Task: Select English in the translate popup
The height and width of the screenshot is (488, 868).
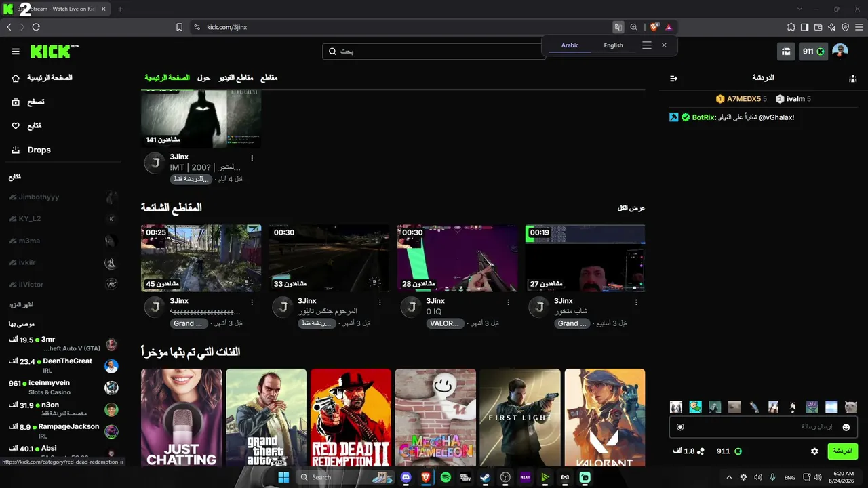Action: (613, 45)
